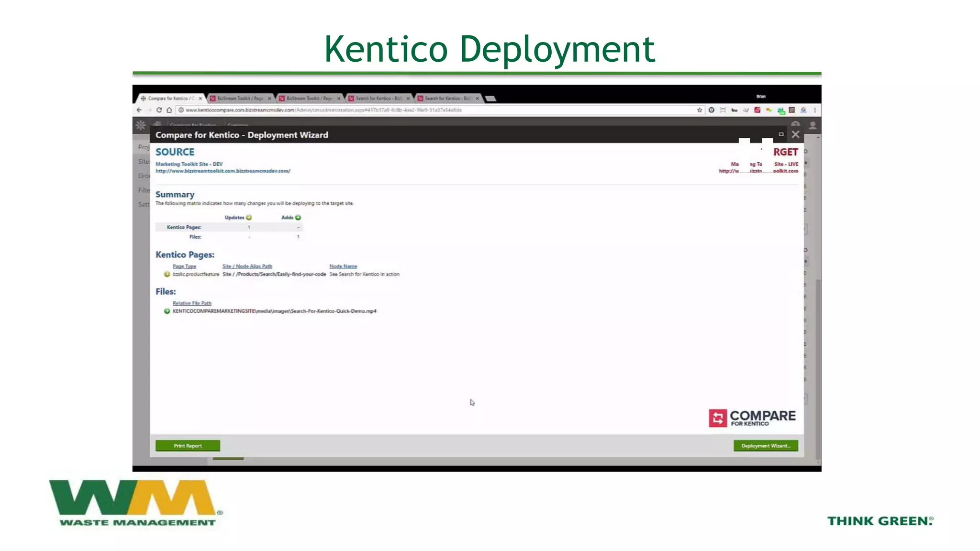Select the 'See Search for Kentico in action' text
This screenshot has height=551, width=980.
click(364, 275)
